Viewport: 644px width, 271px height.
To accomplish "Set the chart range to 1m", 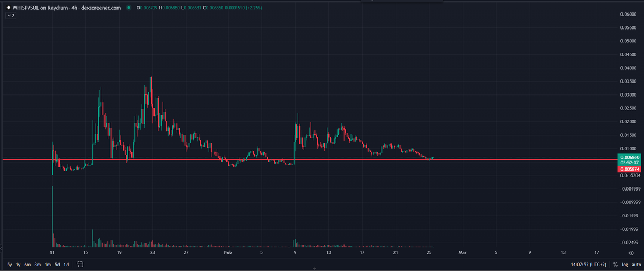I will click(x=48, y=265).
